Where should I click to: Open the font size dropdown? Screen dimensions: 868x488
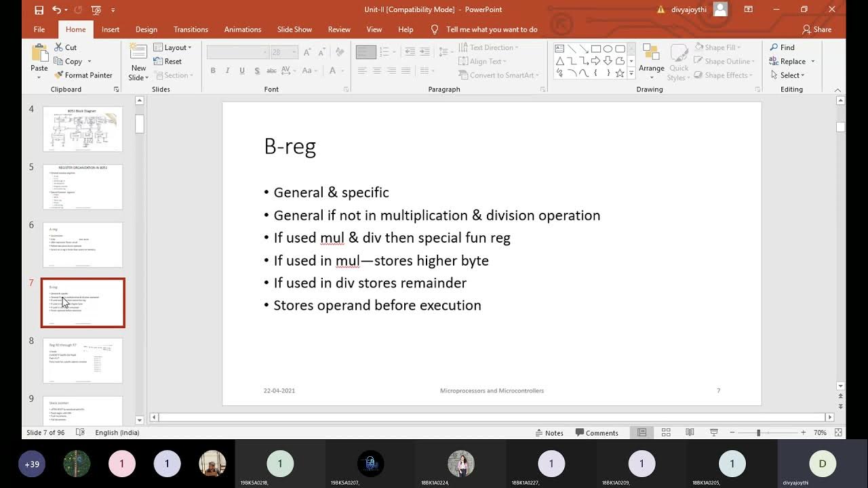(294, 52)
